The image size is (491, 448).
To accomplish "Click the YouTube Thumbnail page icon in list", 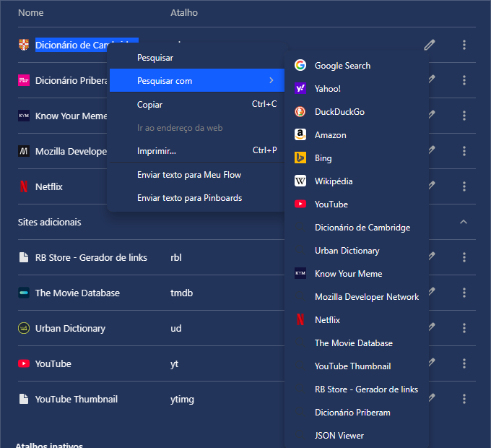I will coord(24,399).
